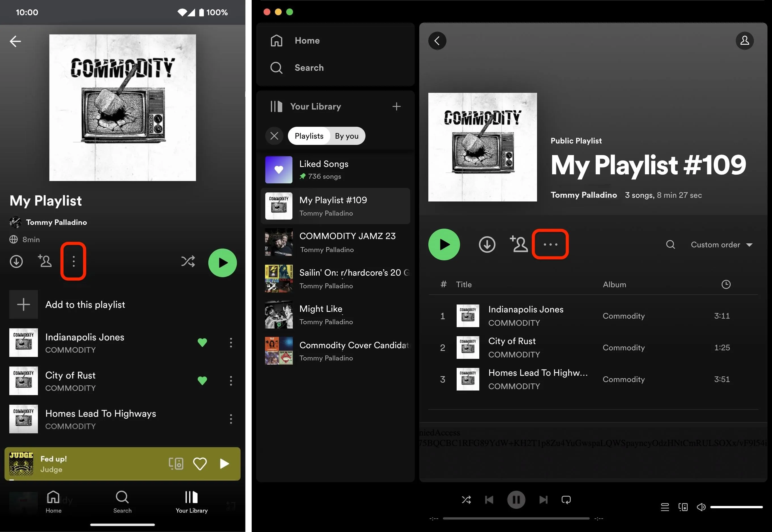Collapse Your Library in desktop sidebar
This screenshot has width=772, height=532.
tap(305, 106)
